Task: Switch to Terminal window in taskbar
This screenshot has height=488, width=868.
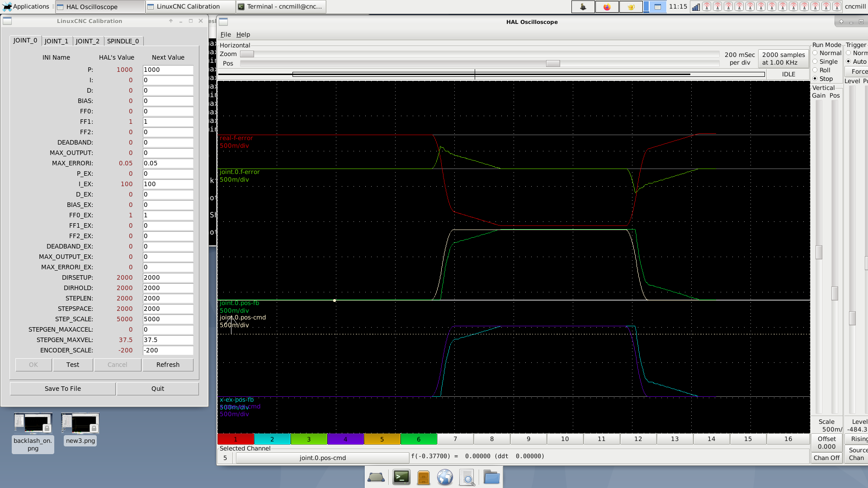Action: [x=281, y=7]
